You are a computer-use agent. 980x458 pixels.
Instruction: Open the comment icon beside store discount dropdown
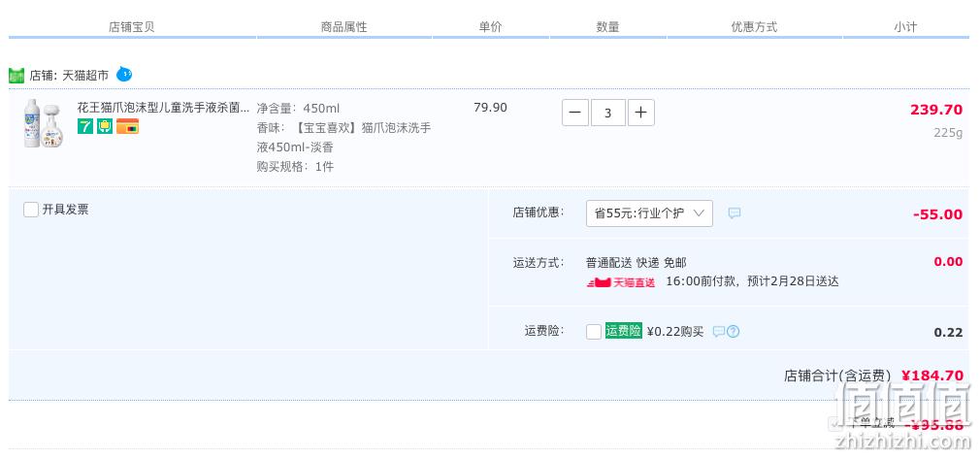[735, 213]
